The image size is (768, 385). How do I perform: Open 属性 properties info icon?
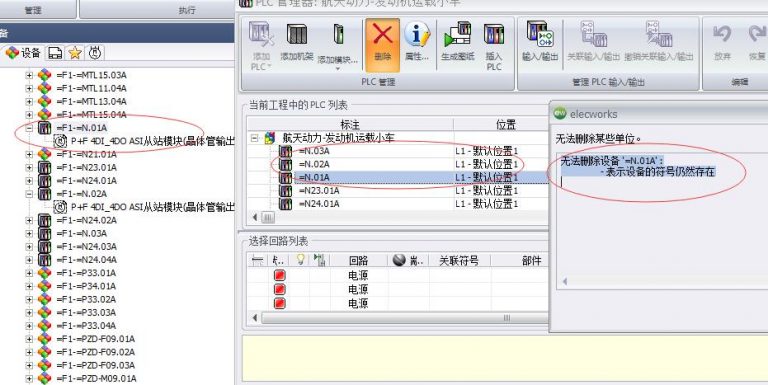click(417, 42)
